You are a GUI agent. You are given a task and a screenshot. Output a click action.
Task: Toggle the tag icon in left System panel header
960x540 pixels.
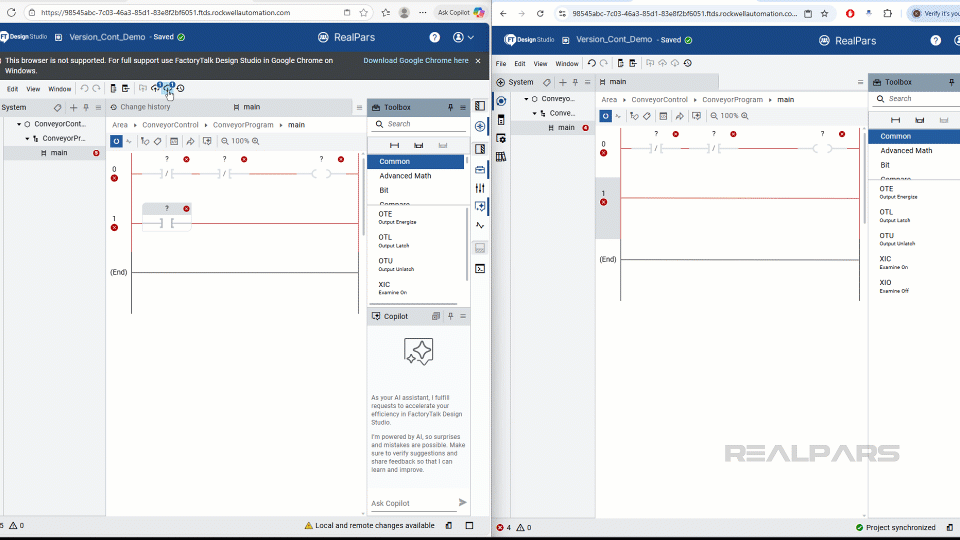[58, 108]
